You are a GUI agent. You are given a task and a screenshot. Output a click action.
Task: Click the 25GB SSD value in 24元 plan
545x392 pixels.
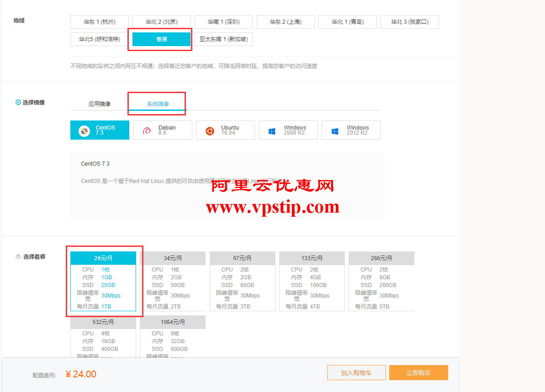(x=108, y=285)
